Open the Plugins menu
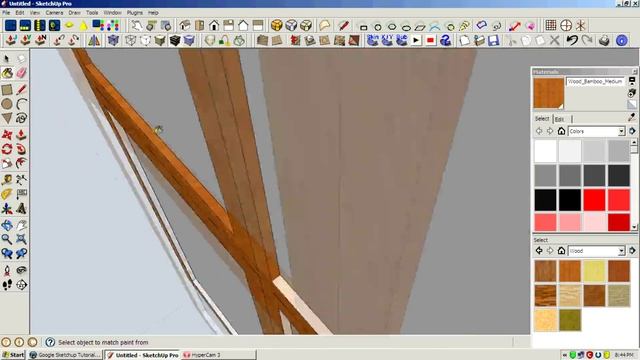640x360 pixels. pyautogui.click(x=135, y=13)
